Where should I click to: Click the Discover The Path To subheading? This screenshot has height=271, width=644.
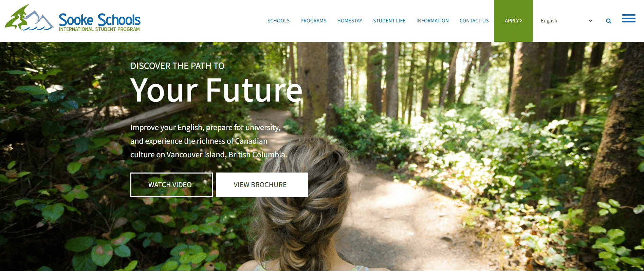[177, 66]
